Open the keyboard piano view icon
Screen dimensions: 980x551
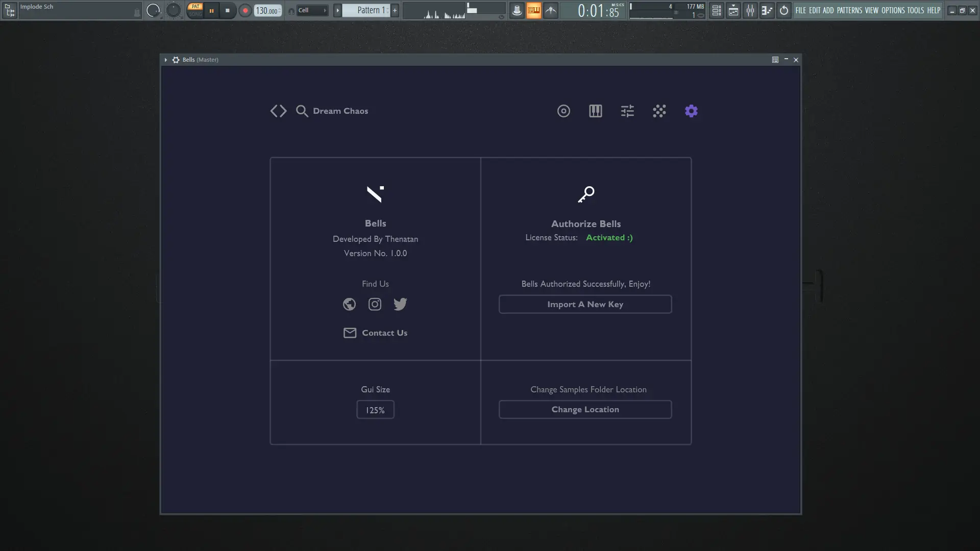coord(595,111)
